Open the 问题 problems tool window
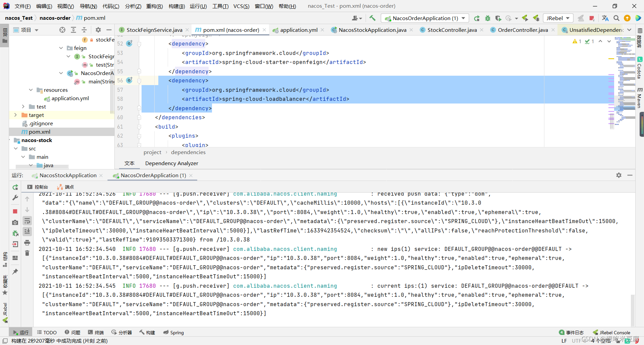This screenshot has height=345, width=644. [72, 332]
